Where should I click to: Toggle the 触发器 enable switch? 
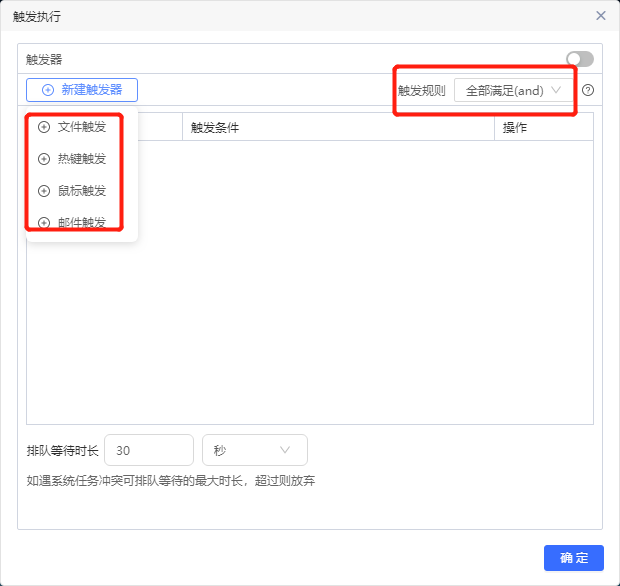pos(580,59)
